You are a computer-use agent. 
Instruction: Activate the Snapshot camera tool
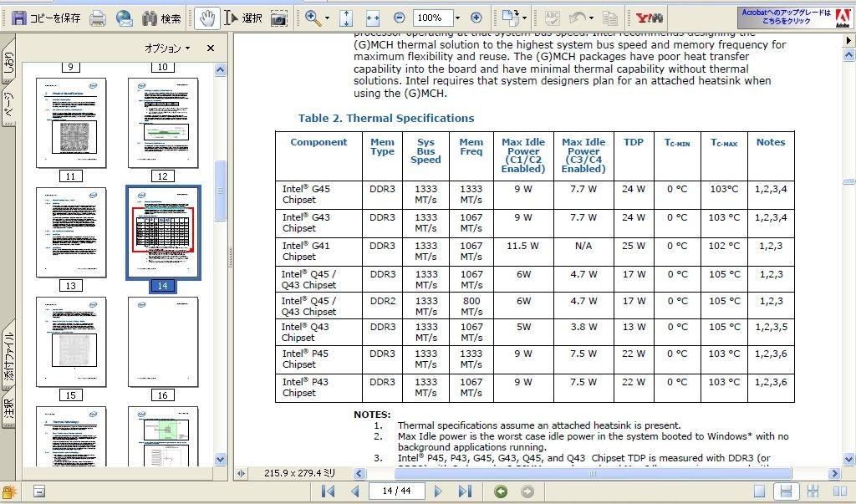(x=279, y=18)
